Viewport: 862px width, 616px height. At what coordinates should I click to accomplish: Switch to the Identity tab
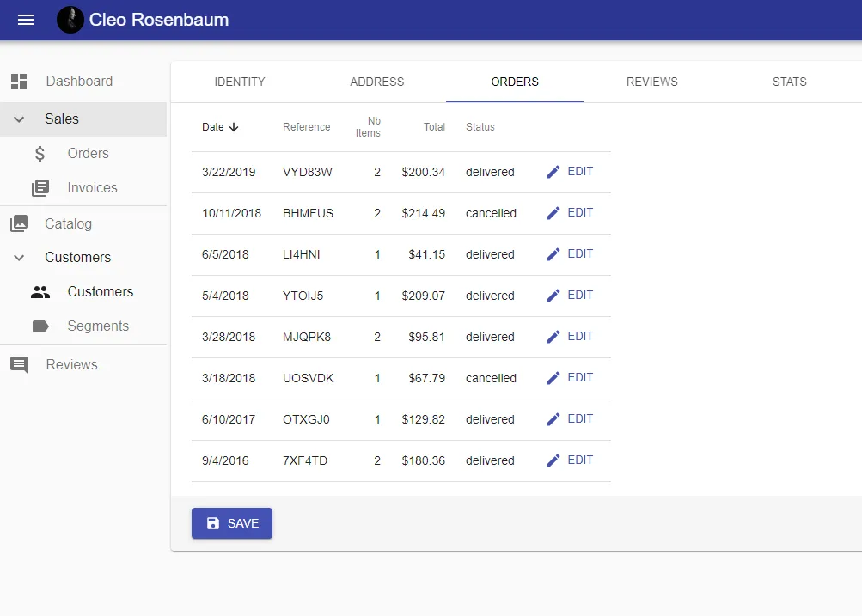click(240, 82)
